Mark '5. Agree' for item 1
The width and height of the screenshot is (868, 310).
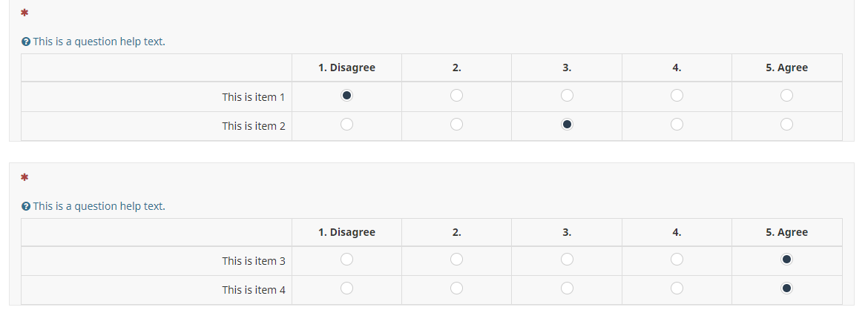(x=786, y=96)
